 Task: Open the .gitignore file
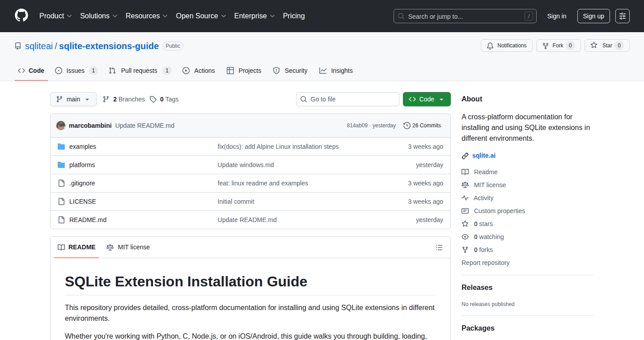[82, 183]
